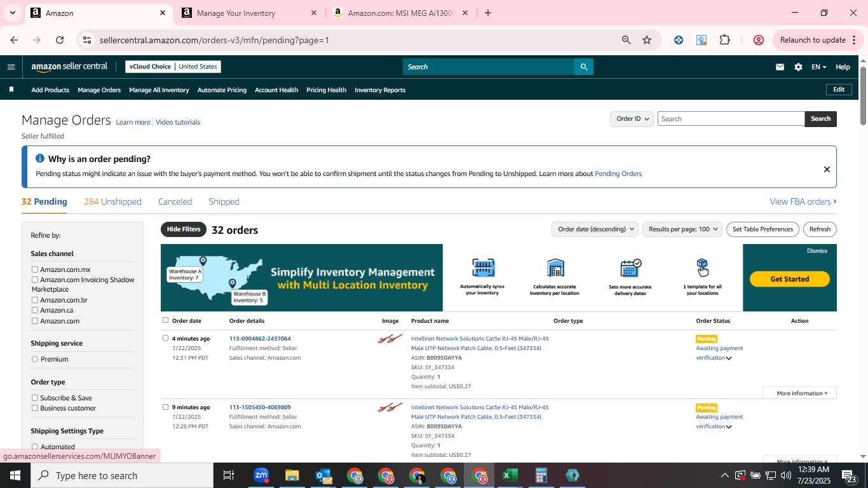Open File Explorer from the taskbar
Image resolution: width=868 pixels, height=488 pixels.
point(292,475)
